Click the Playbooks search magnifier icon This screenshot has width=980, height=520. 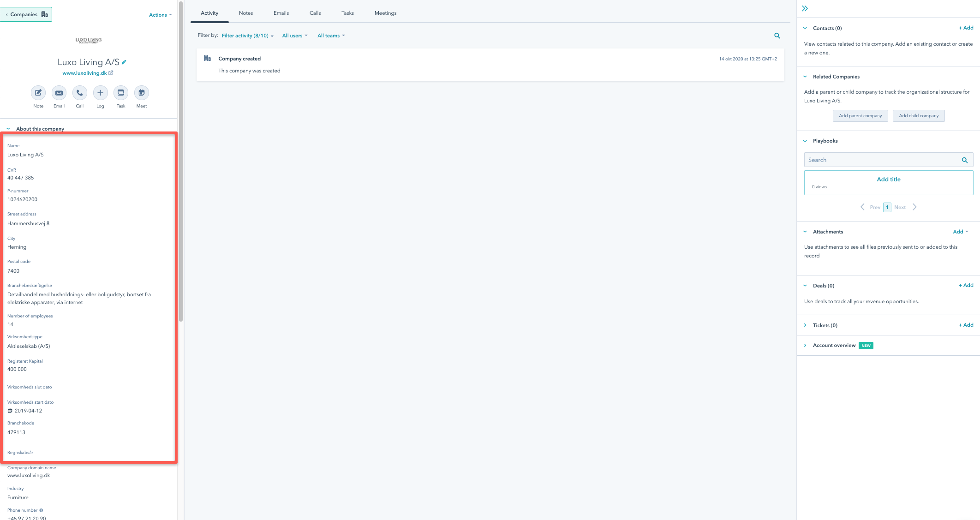pos(965,160)
